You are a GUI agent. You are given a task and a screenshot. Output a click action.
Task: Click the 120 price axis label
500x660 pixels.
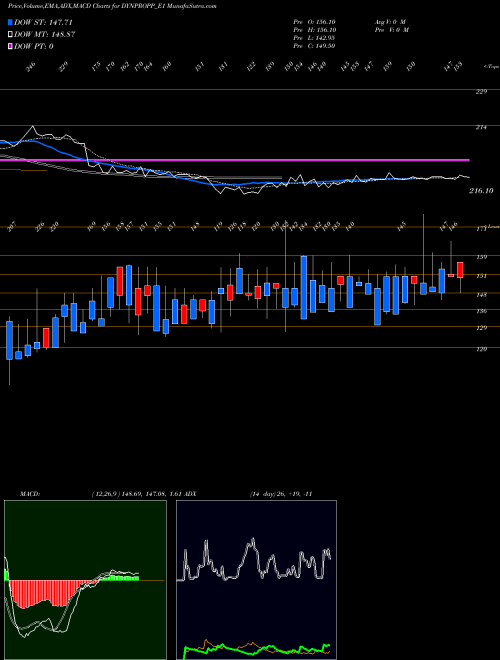[x=481, y=349]
